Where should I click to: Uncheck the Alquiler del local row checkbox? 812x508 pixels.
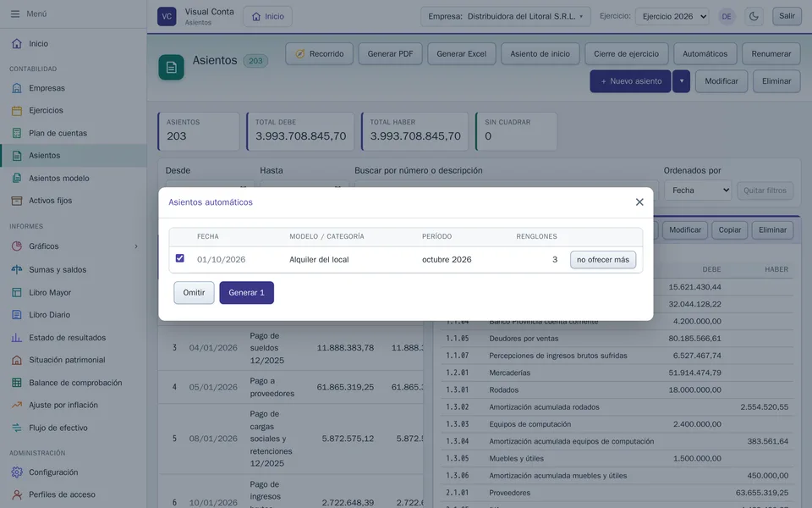click(179, 258)
